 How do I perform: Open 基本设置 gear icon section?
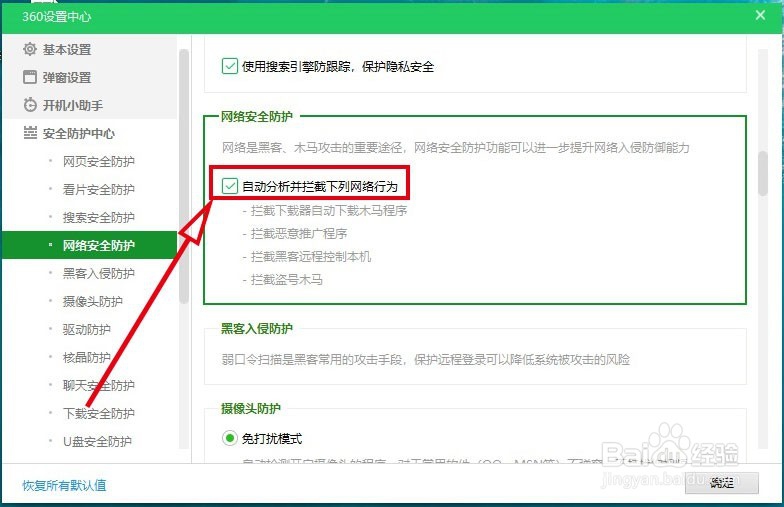point(30,49)
